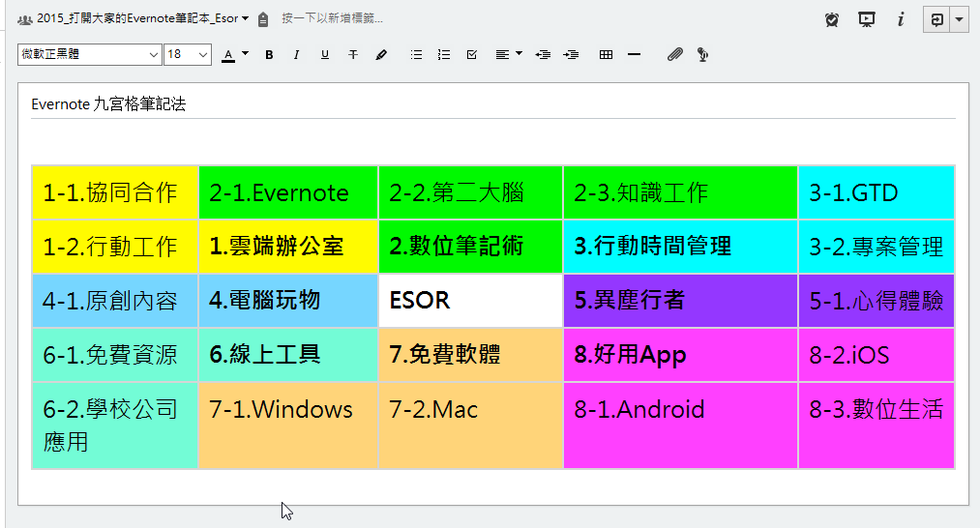980x528 pixels.
Task: Click the text alignment icon
Action: tap(502, 55)
